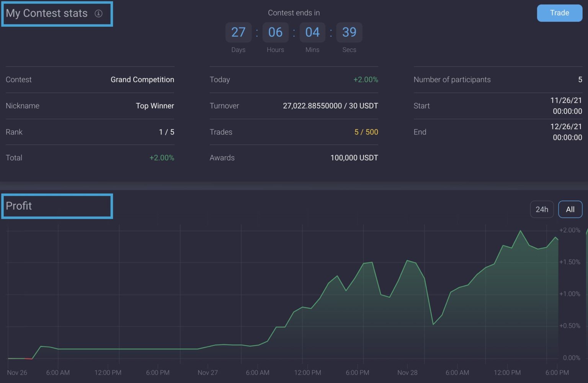Click the 0.00% y-axis label
The width and height of the screenshot is (588, 383).
coord(572,358)
